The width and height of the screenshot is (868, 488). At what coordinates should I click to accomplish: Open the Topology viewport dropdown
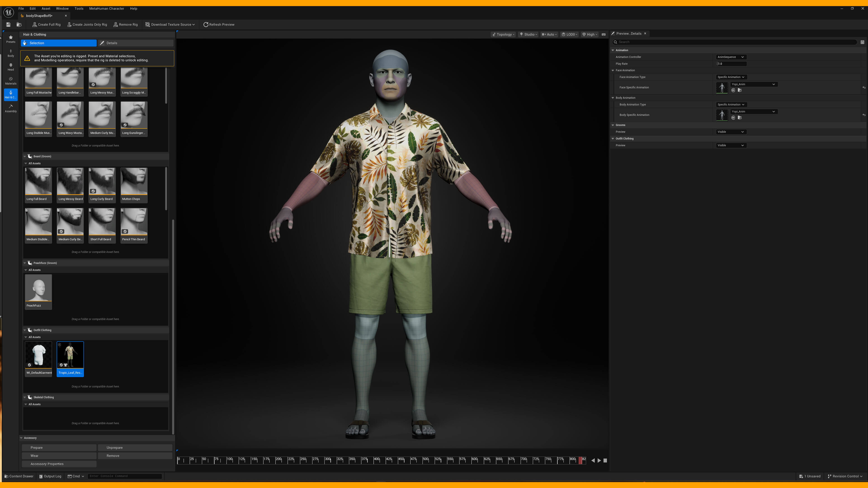[504, 34]
